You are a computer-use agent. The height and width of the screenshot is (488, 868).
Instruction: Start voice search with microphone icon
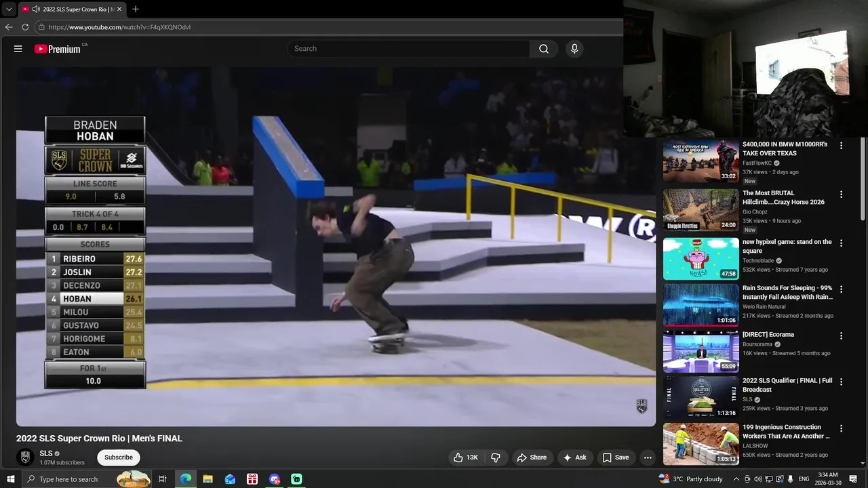pyautogui.click(x=574, y=49)
